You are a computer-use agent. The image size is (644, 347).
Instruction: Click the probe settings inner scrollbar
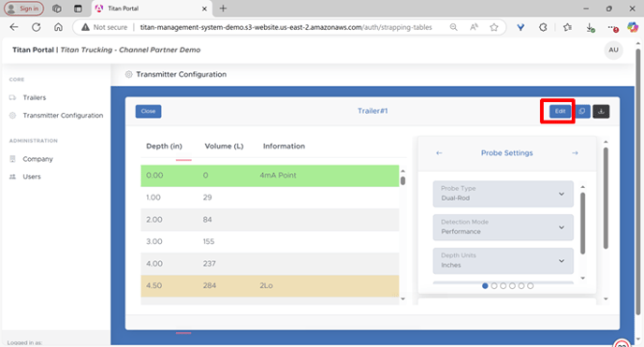tap(582, 224)
